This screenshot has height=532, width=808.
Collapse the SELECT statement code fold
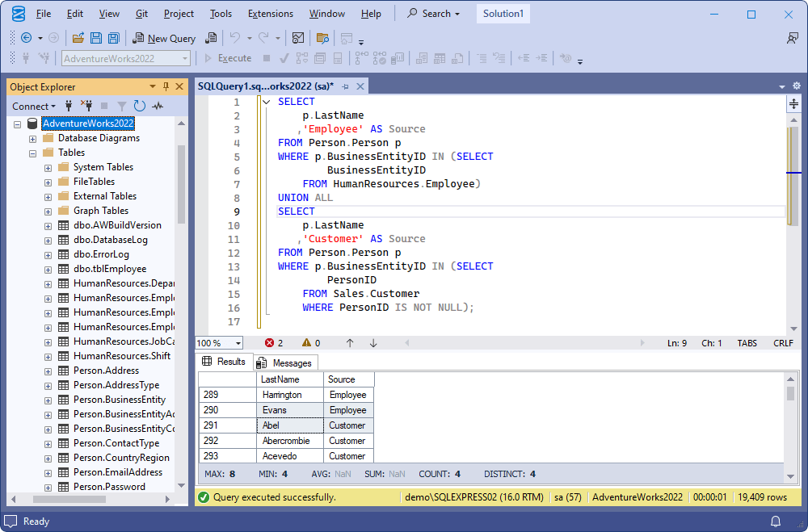[x=267, y=102]
